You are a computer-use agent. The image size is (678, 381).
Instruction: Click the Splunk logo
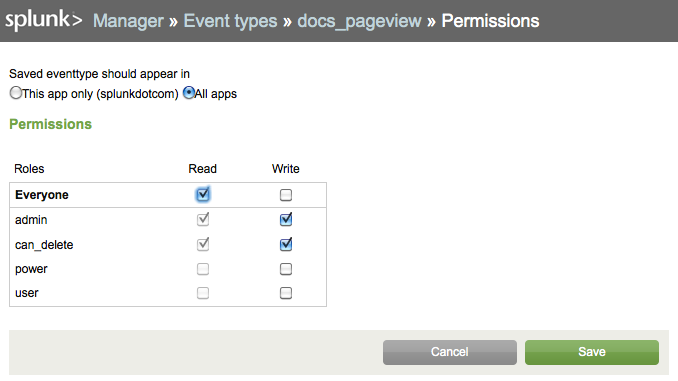coord(43,20)
